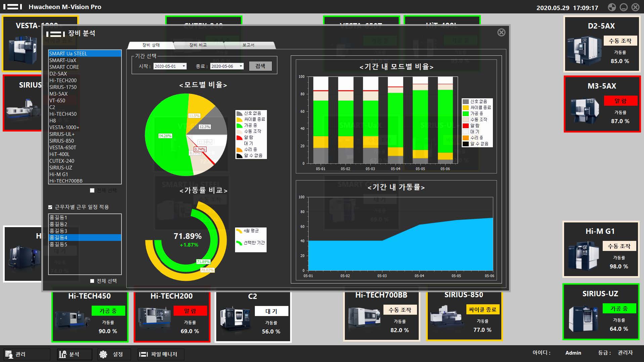Click the 71.89% operating rate value
Viewport: 644px width, 362px height.
tap(188, 236)
